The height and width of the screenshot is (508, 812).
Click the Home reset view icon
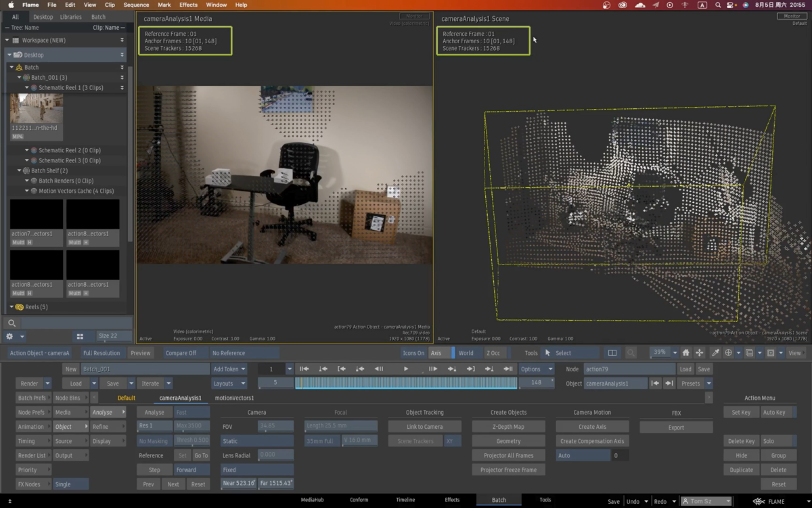click(685, 352)
